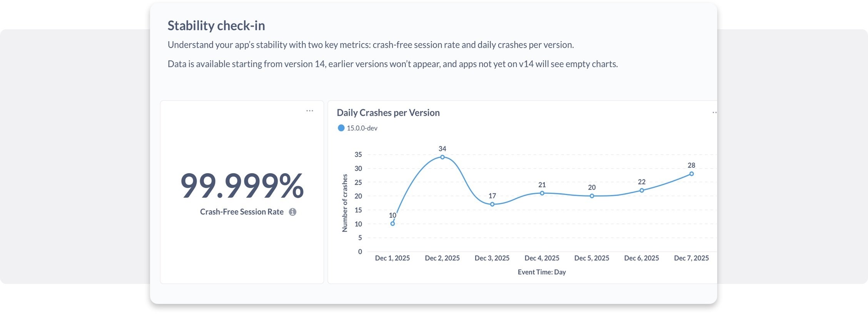The height and width of the screenshot is (317, 868).
Task: Open the ellipsis menu on the crash-free rate card
Action: 310,111
